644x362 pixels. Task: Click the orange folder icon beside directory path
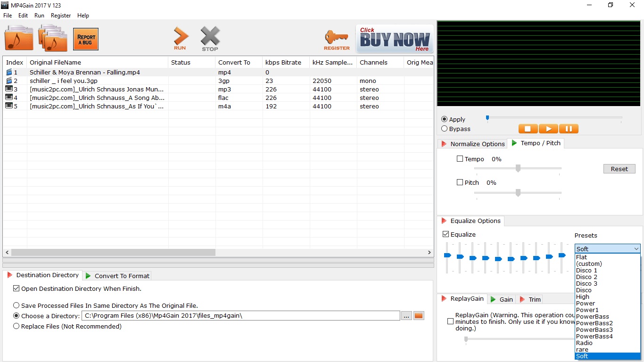click(x=419, y=316)
